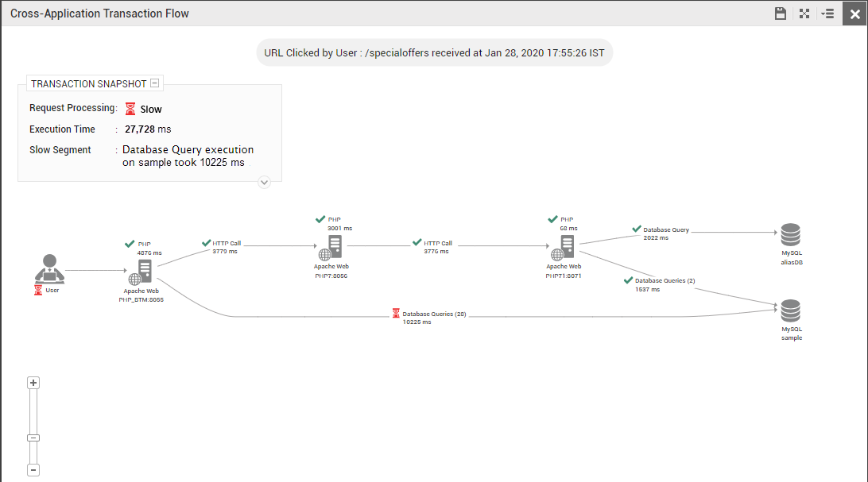Select Apache Web PHP_BTM:8055 server icon
Image resolution: width=868 pixels, height=482 pixels.
coord(141,272)
